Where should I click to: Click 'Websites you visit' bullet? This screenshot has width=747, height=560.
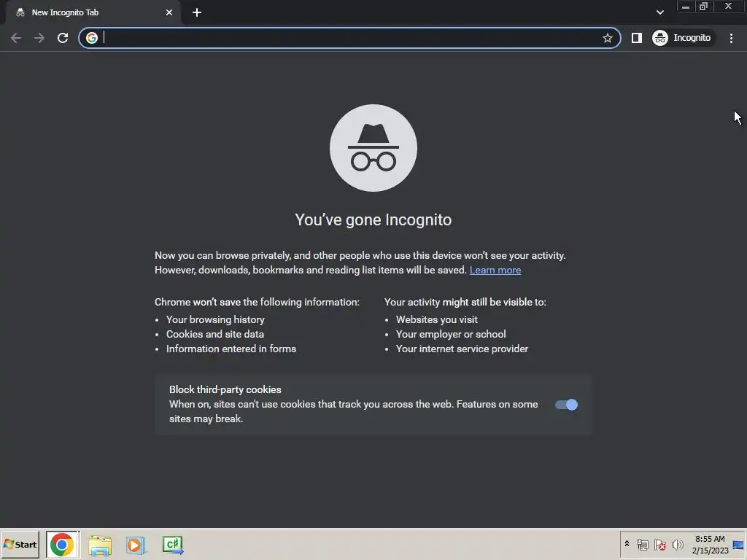point(437,319)
